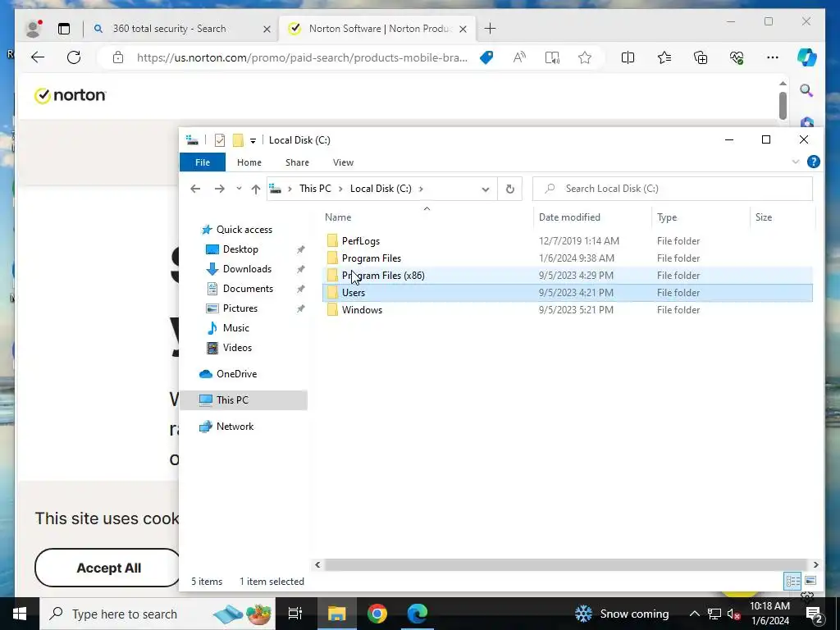Open Browser essentials heart icon
Image resolution: width=840 pixels, height=630 pixels.
[x=737, y=57]
